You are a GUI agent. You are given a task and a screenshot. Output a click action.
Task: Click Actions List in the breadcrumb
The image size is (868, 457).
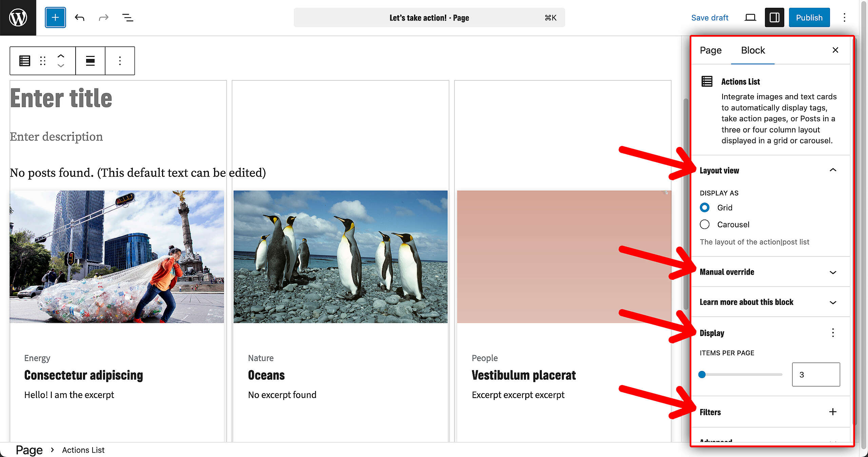click(x=83, y=450)
